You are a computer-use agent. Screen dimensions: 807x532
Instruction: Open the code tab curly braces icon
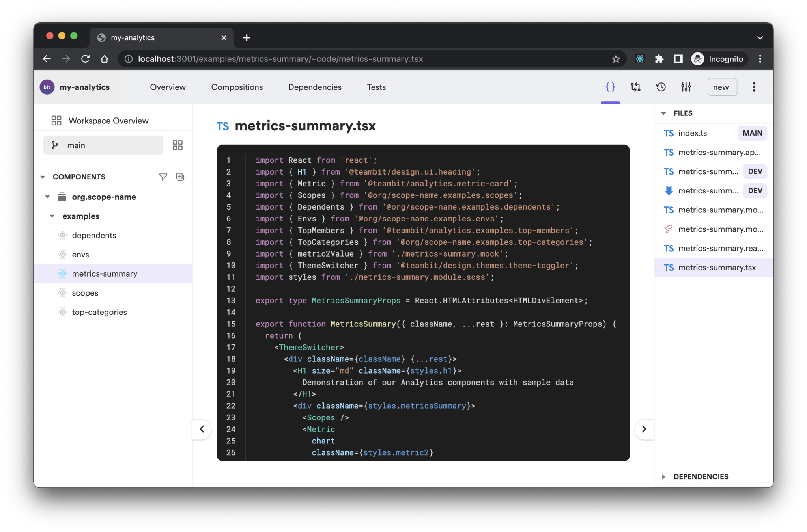click(610, 87)
